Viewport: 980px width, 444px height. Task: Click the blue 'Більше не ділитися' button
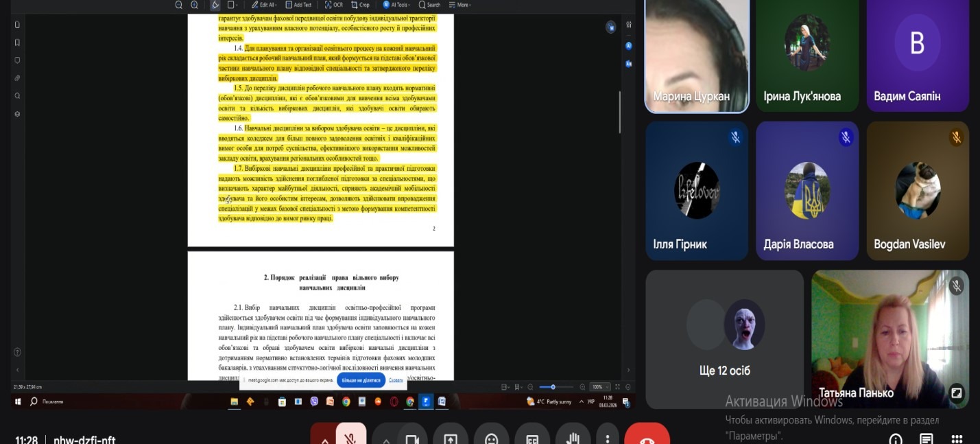[x=361, y=380]
